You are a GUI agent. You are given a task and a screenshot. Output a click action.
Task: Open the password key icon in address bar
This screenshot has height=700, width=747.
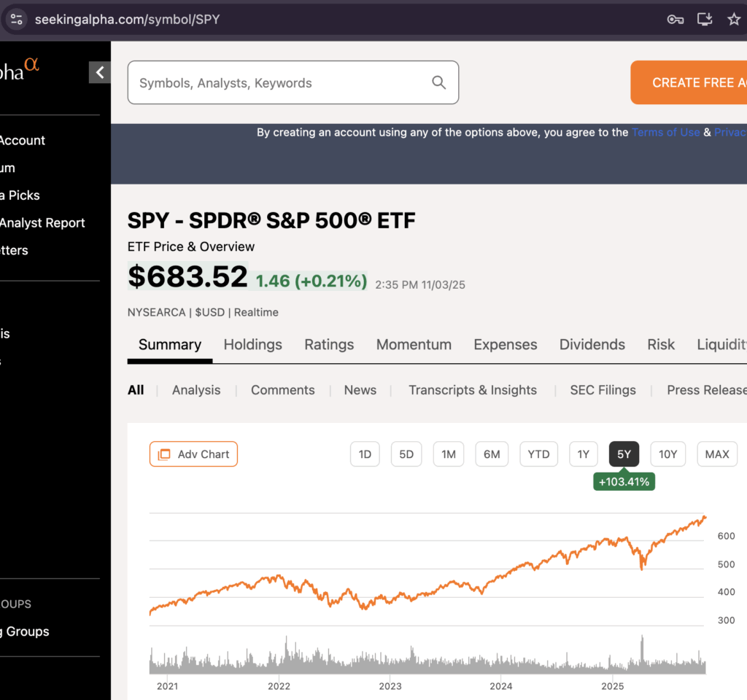[x=676, y=20]
